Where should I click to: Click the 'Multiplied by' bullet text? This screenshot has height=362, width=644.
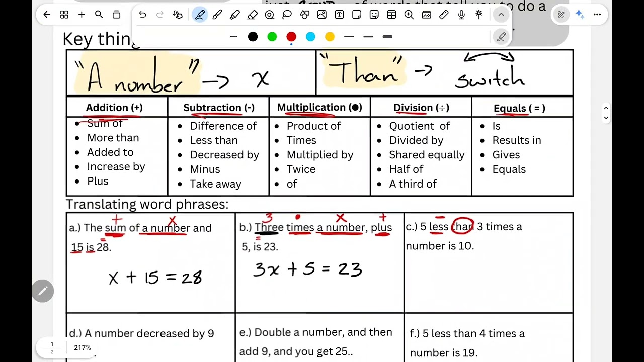(320, 155)
